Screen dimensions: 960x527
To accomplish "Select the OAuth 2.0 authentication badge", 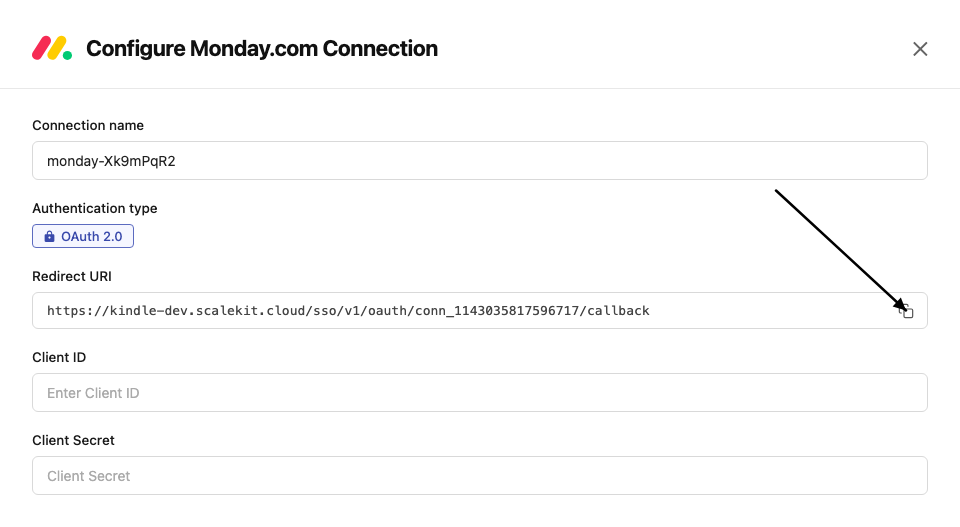I will pyautogui.click(x=83, y=237).
